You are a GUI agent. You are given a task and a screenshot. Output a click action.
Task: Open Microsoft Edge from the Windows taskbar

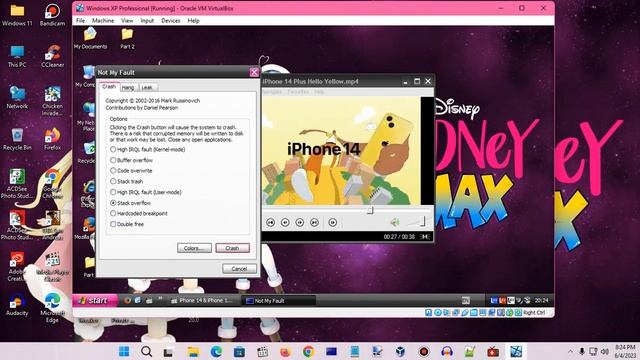(216, 351)
